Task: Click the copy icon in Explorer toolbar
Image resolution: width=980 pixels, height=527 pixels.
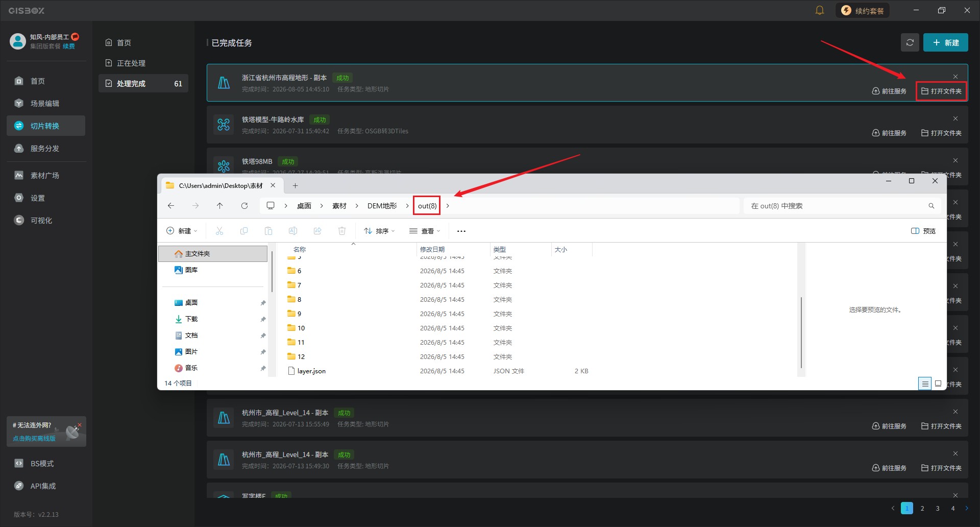Action: pyautogui.click(x=244, y=231)
